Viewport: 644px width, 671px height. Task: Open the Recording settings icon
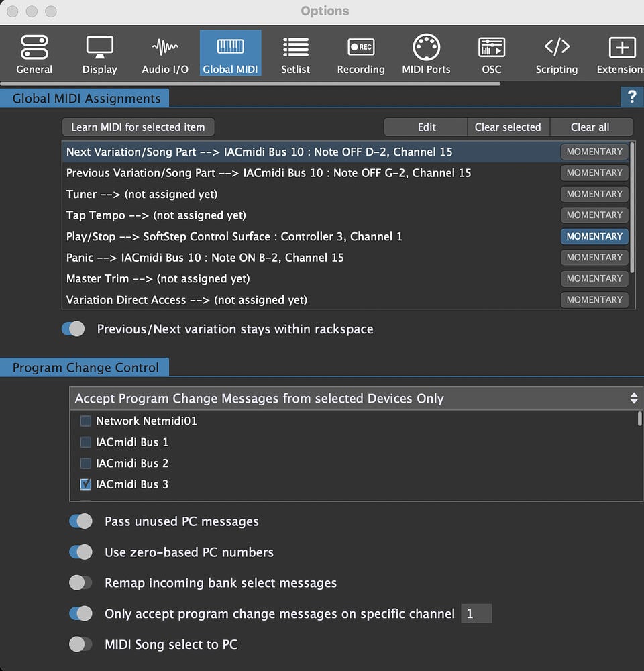coord(361,48)
